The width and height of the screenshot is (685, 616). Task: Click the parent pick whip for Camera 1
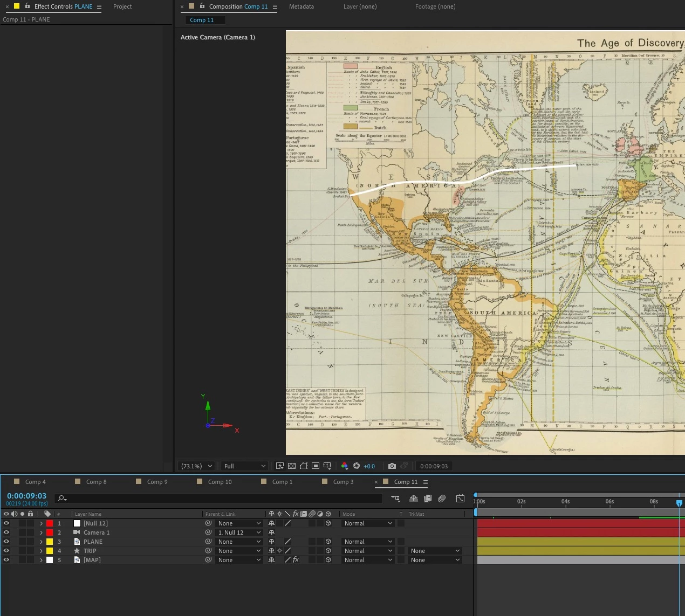[x=208, y=532]
